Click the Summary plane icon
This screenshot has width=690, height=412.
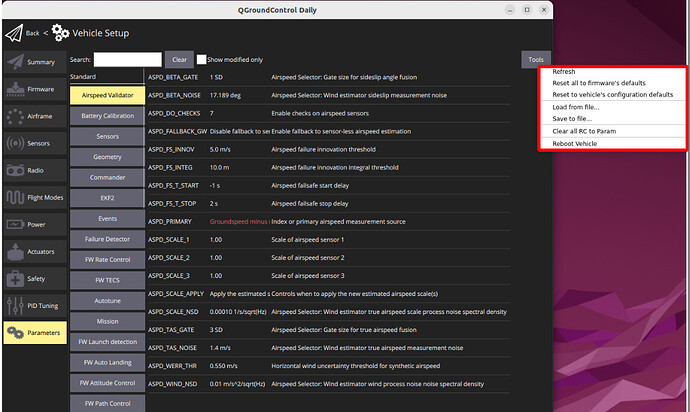(15, 62)
